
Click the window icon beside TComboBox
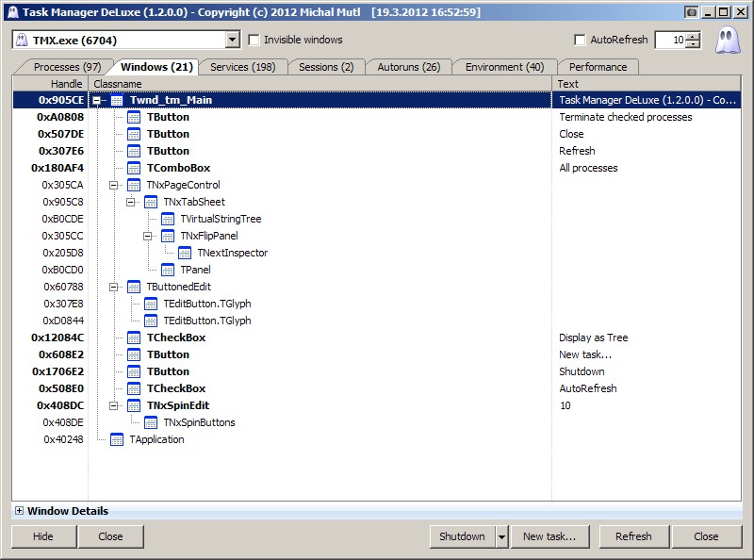point(134,168)
